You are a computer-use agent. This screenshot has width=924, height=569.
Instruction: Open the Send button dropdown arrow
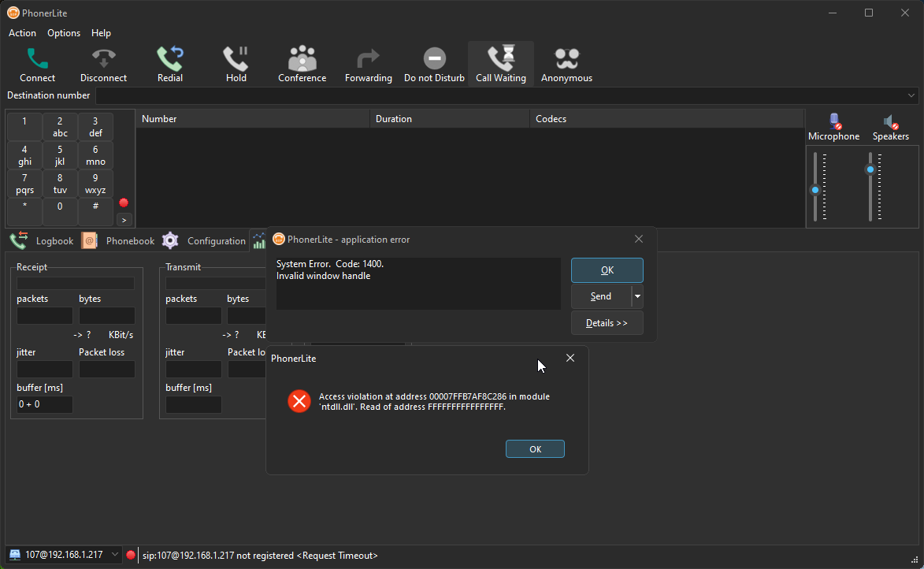point(637,297)
